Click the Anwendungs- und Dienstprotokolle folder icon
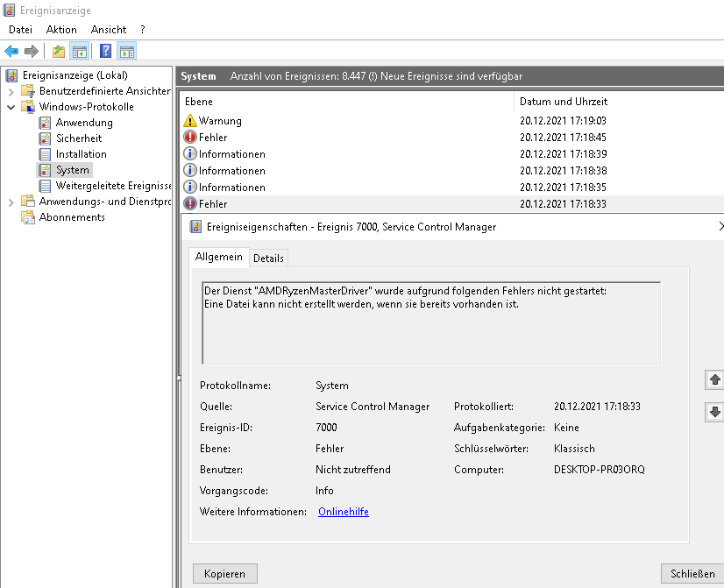 [x=28, y=202]
